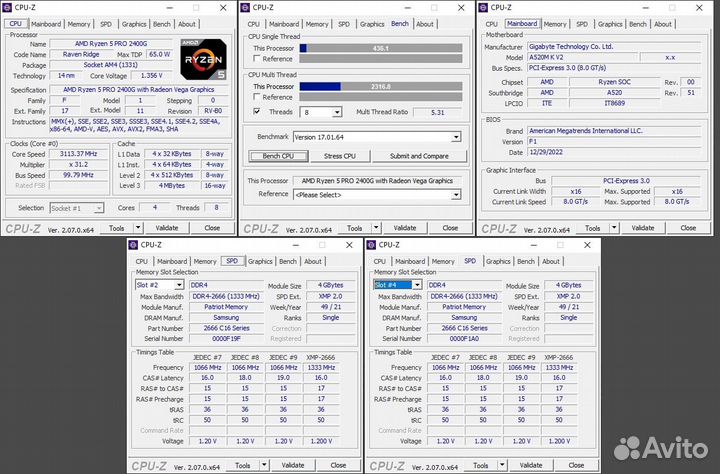
Task: Click the Max TDP value 65.0 W
Action: coord(159,54)
